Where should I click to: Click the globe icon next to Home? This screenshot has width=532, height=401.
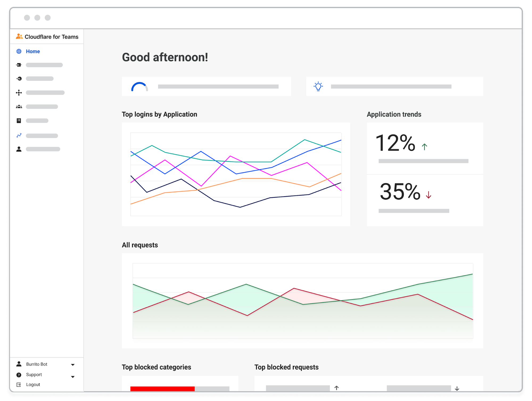click(19, 51)
